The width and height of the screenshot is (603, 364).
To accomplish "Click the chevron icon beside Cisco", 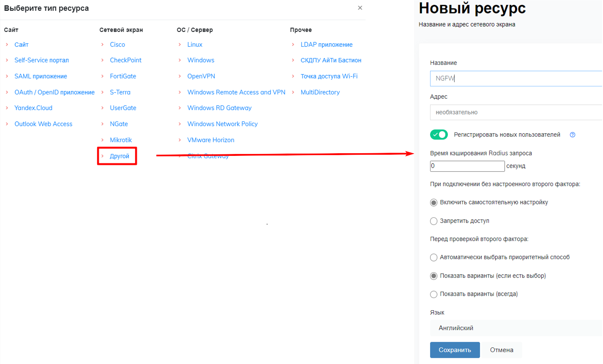I will pos(103,45).
